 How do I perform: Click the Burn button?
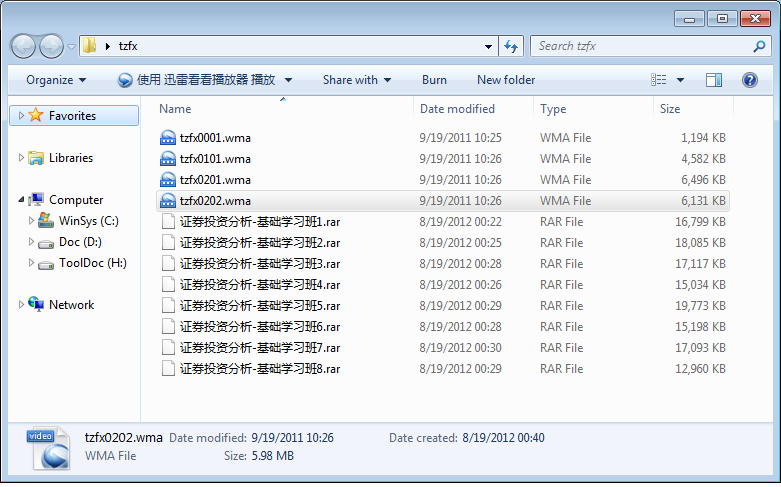click(x=434, y=80)
